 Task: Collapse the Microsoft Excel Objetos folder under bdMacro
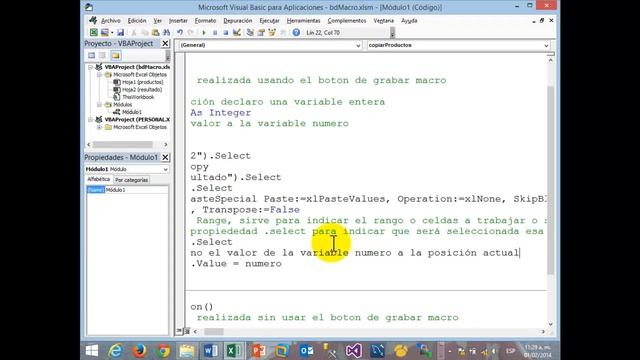tap(99, 75)
